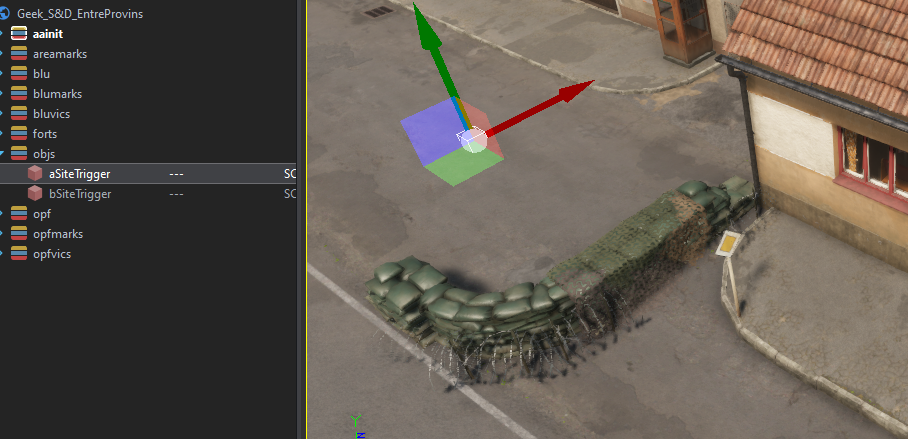The height and width of the screenshot is (439, 908).
Task: Click the bSiteTrigger cube entity icon
Action: [35, 194]
